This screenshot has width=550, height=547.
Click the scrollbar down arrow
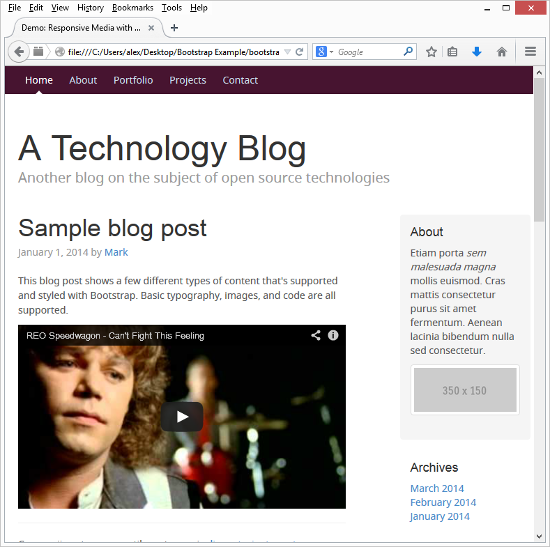coord(539,536)
